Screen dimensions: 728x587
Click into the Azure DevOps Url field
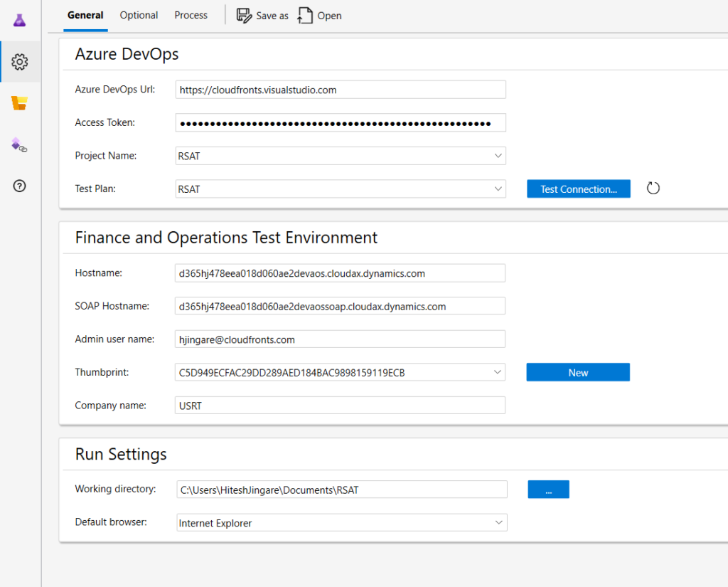(x=341, y=90)
